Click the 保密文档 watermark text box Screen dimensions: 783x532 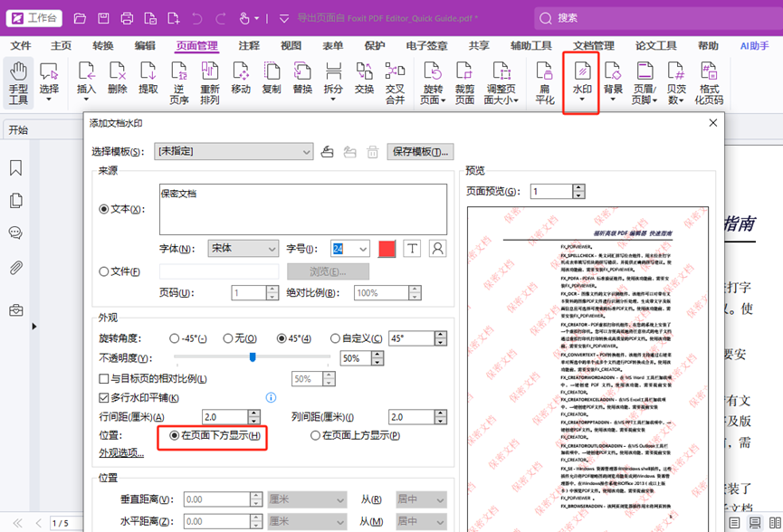302,209
